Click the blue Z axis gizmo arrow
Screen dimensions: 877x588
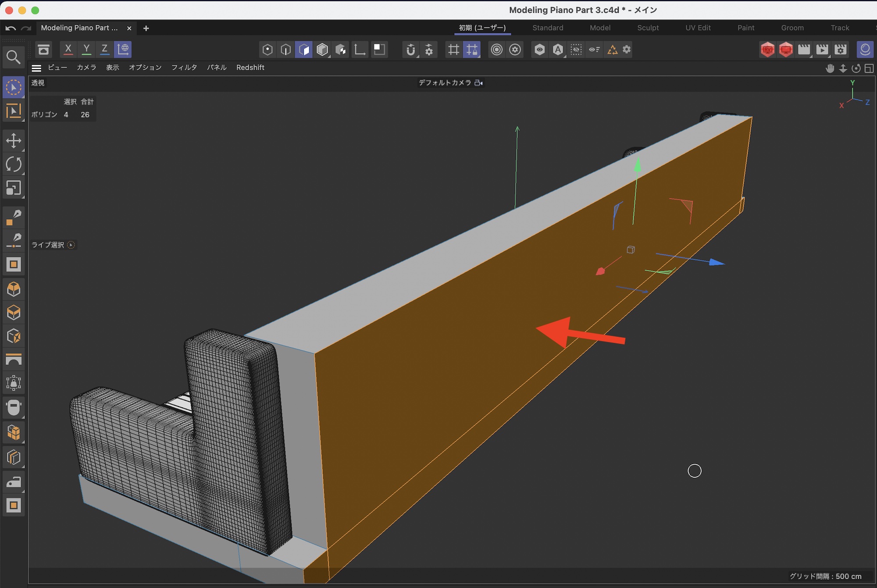[717, 262]
